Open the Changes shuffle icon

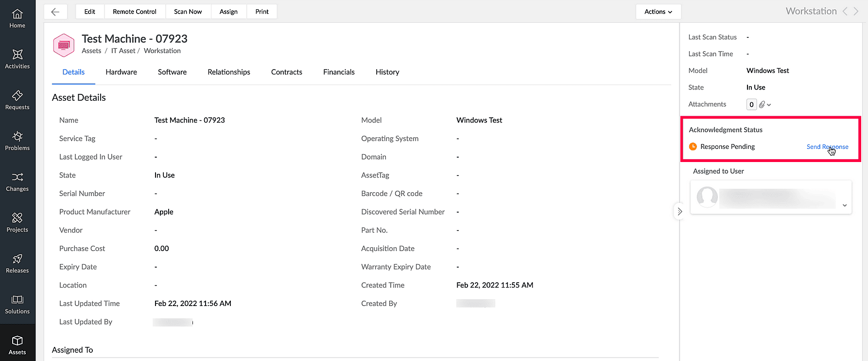17,177
